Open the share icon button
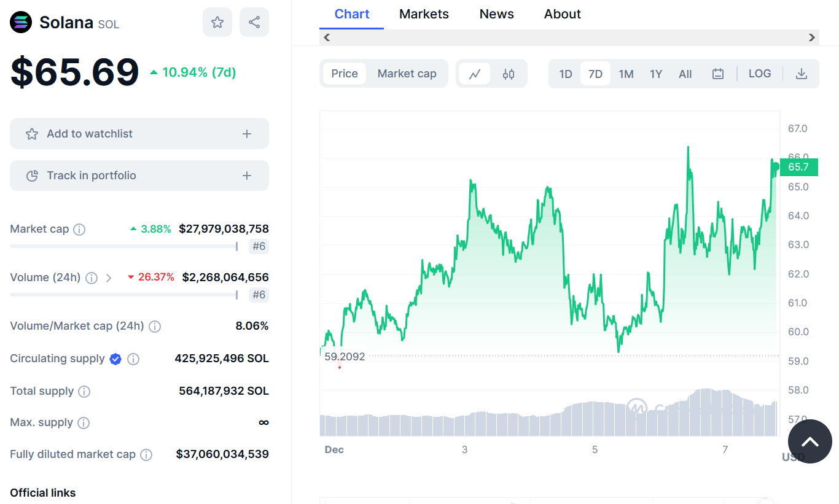Image resolution: width=839 pixels, height=504 pixels. (x=254, y=22)
